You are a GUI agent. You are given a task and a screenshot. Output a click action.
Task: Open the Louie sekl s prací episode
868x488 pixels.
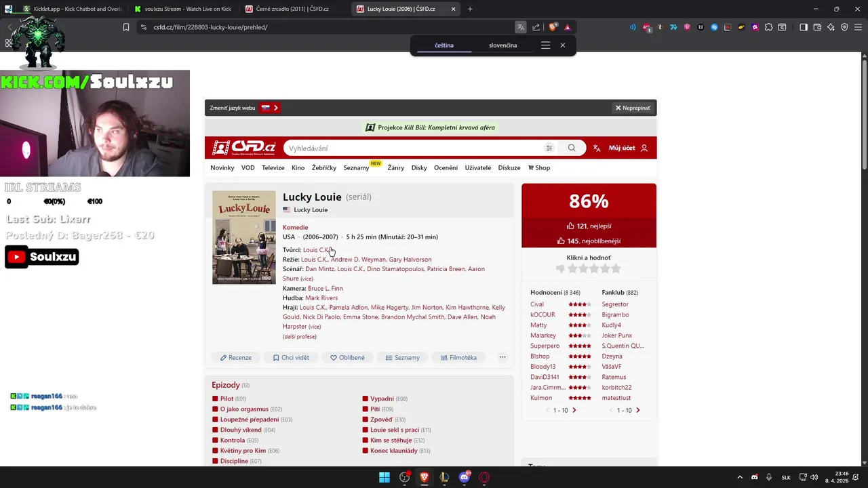[395, 430]
